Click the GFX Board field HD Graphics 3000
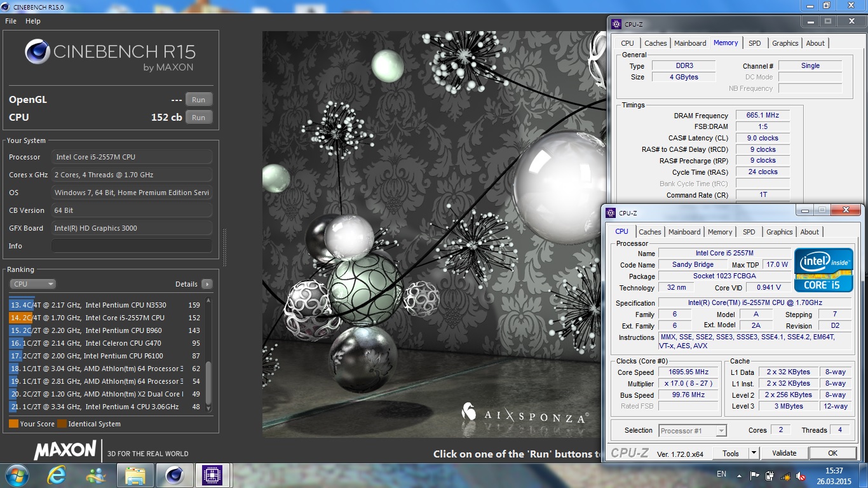Viewport: 868px width, 488px height. tap(132, 228)
